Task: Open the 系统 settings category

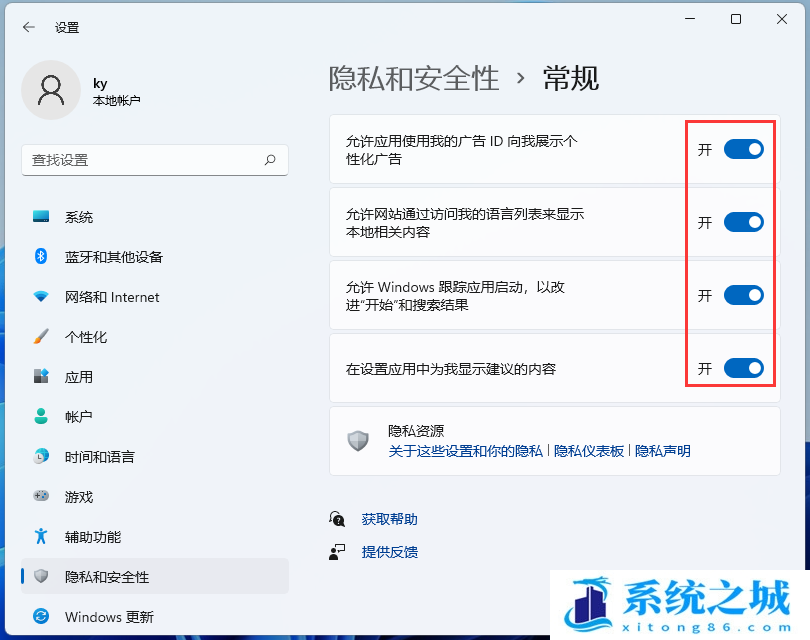Action: click(x=79, y=217)
